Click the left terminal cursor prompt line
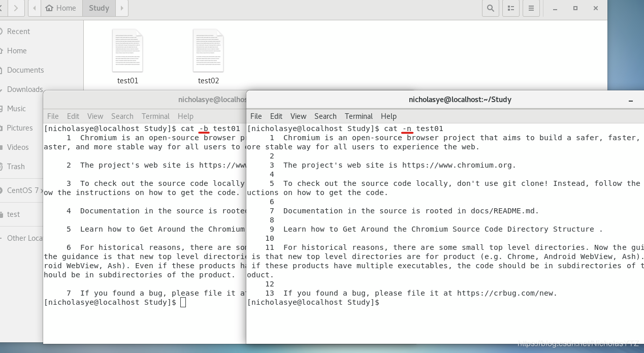The height and width of the screenshot is (353, 644). click(115, 302)
